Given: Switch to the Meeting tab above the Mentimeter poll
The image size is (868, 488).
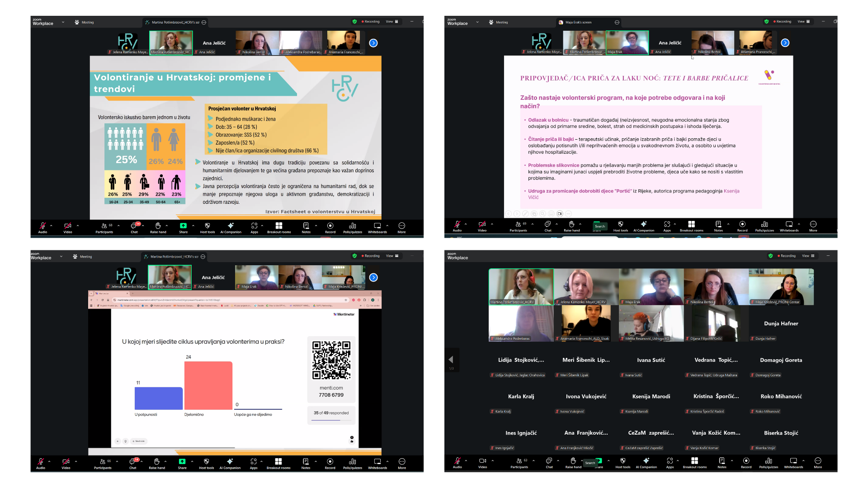Looking at the screenshot, I should (x=83, y=257).
